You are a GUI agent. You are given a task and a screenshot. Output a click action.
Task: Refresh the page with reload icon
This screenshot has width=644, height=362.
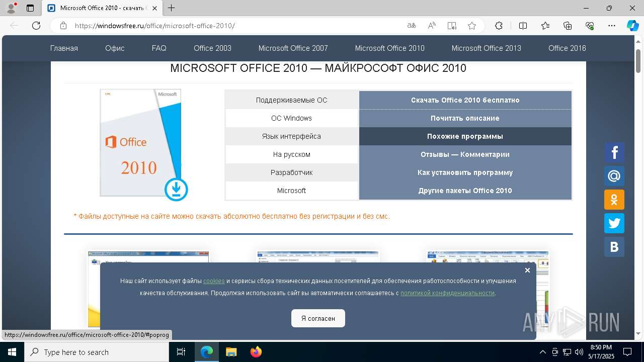(x=36, y=26)
